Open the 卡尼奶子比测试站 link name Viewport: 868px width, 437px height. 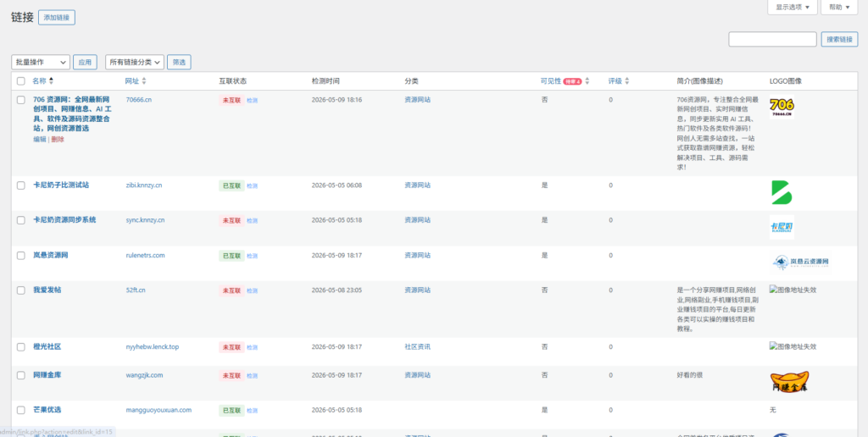click(x=61, y=185)
